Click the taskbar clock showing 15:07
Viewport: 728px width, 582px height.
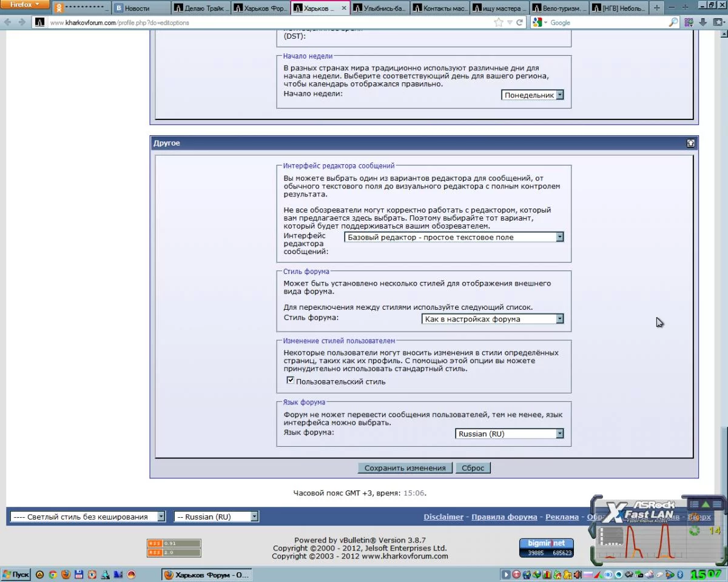706,575
